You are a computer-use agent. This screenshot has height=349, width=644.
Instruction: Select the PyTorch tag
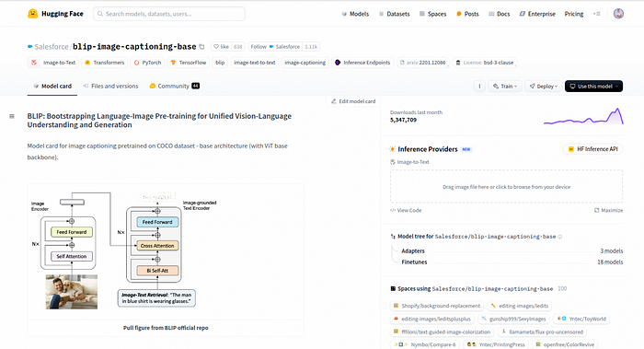coord(147,63)
